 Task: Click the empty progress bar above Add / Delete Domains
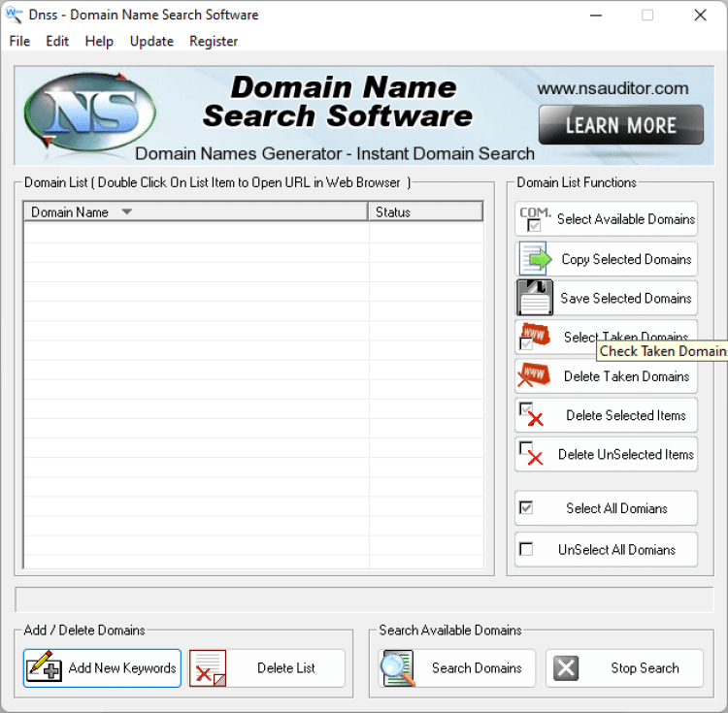pyautogui.click(x=364, y=600)
